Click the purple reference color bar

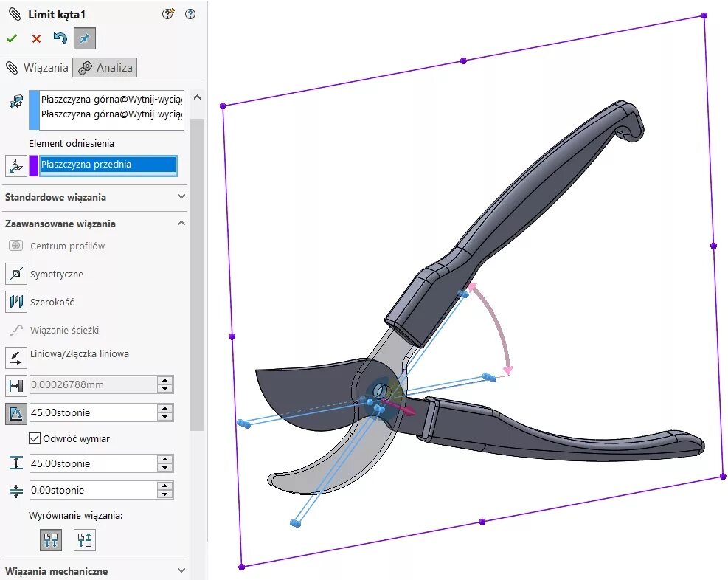point(33,166)
